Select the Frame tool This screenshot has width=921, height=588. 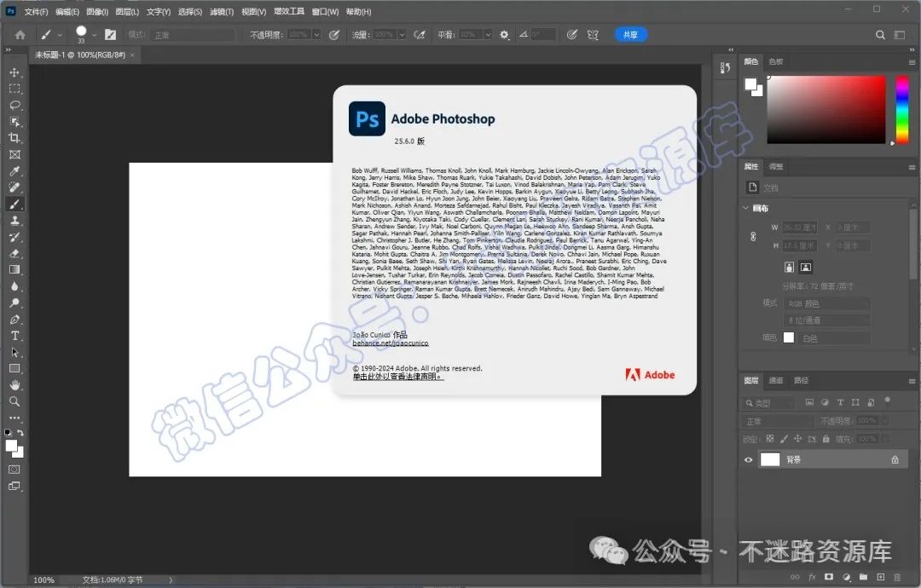[x=14, y=154]
